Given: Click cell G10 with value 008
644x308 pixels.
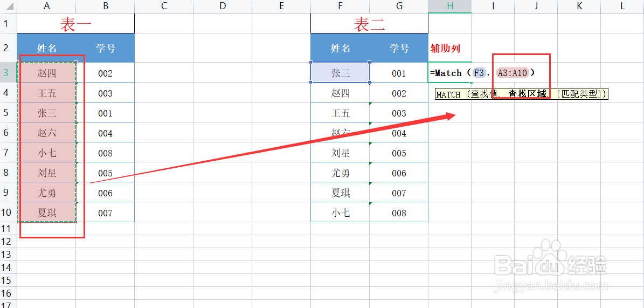Looking at the screenshot, I should click(x=399, y=212).
